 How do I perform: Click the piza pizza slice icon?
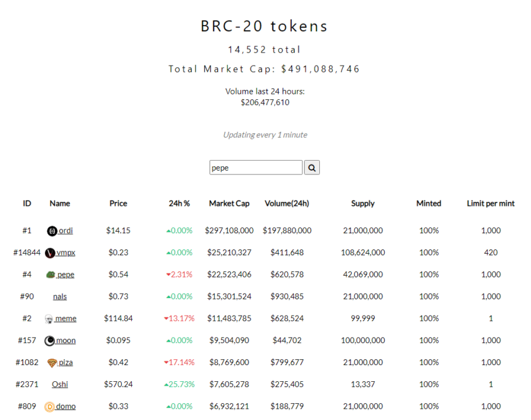pyautogui.click(x=52, y=363)
